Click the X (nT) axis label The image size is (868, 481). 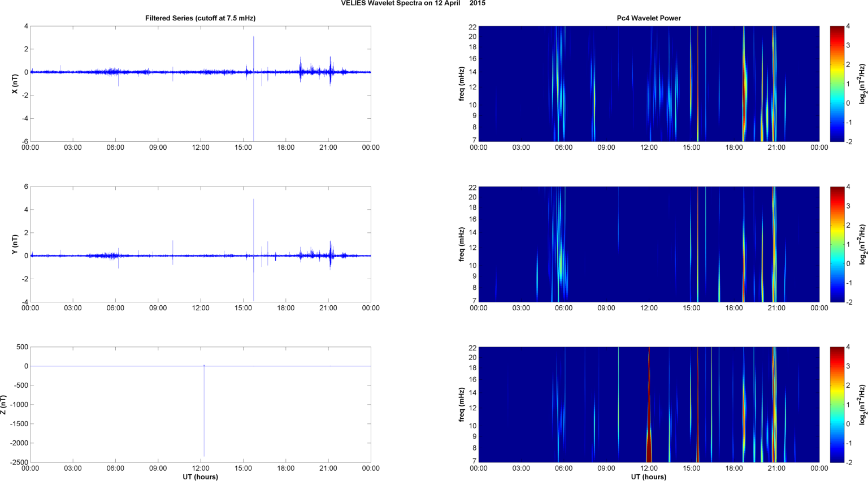(x=15, y=84)
